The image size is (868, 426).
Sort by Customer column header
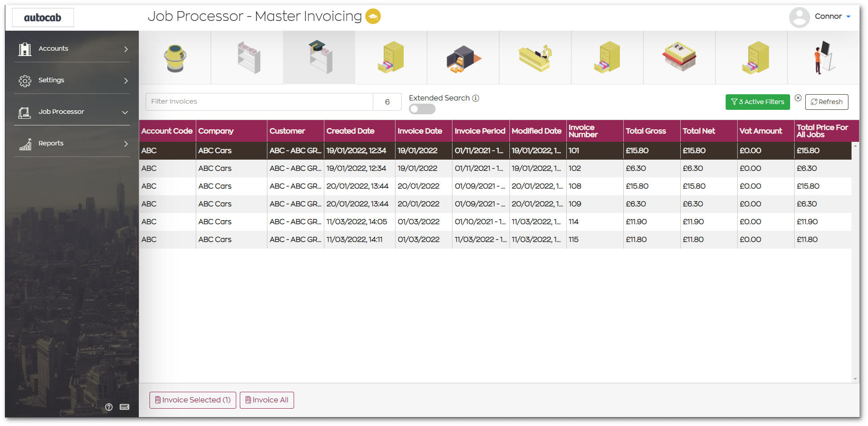295,131
